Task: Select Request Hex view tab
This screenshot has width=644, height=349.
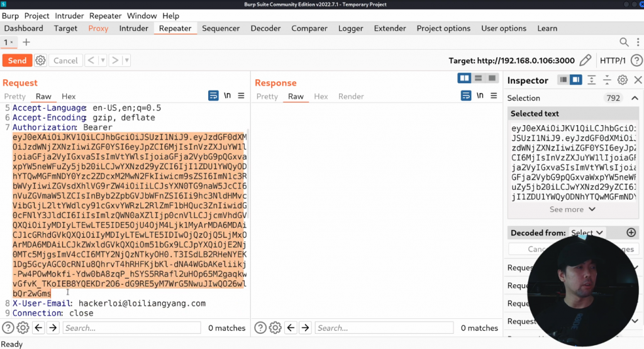Action: coord(69,96)
